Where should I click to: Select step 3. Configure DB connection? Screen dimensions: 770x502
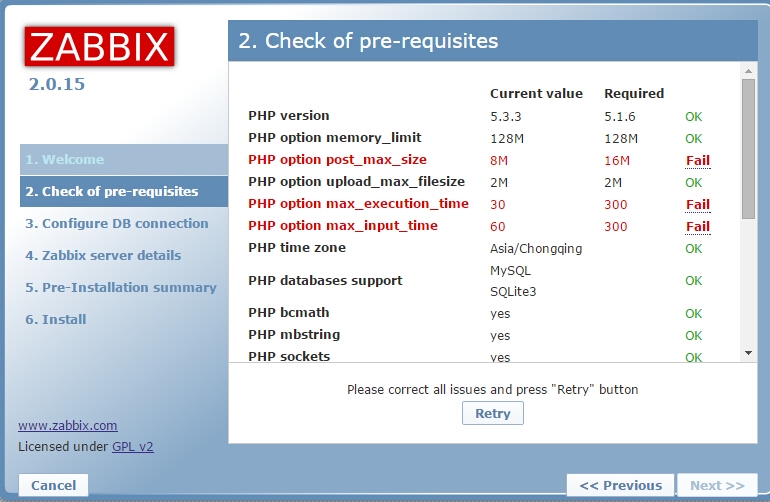(117, 223)
